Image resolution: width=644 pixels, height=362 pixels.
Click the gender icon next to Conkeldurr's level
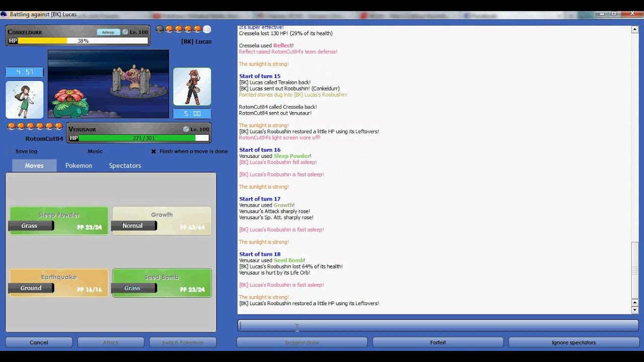coord(125,32)
